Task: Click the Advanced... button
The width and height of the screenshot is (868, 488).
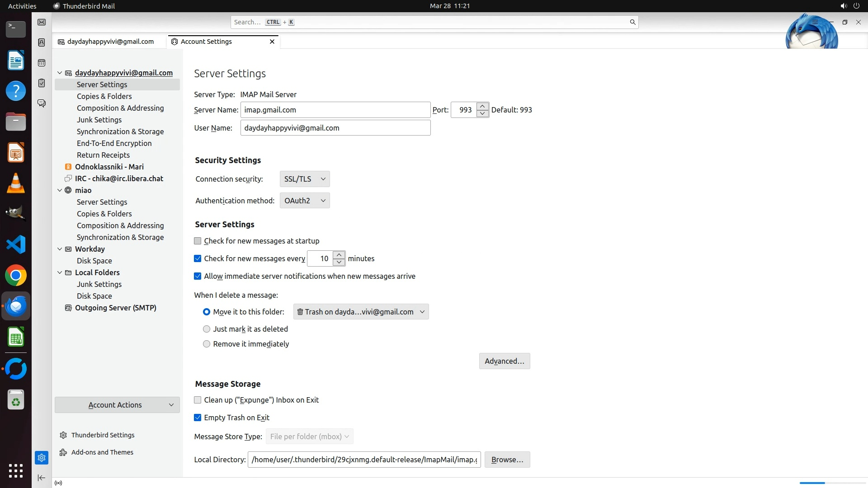Action: tap(504, 361)
